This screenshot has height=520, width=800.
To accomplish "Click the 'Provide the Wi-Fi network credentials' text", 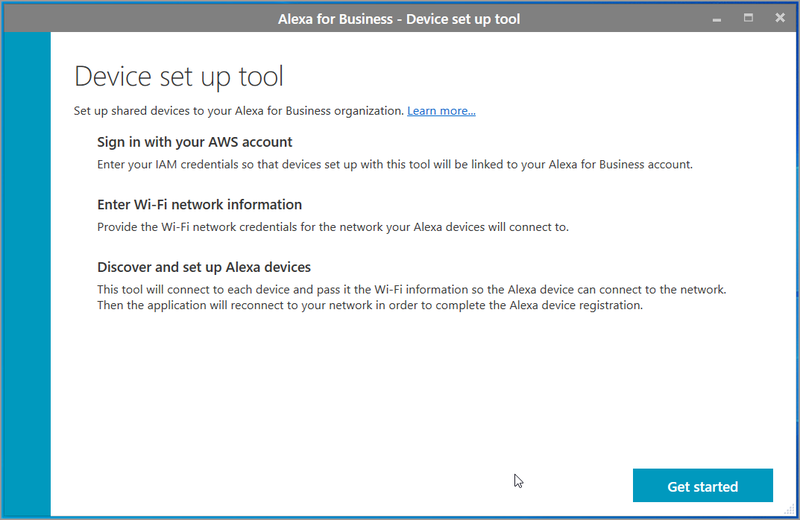I will tap(333, 227).
